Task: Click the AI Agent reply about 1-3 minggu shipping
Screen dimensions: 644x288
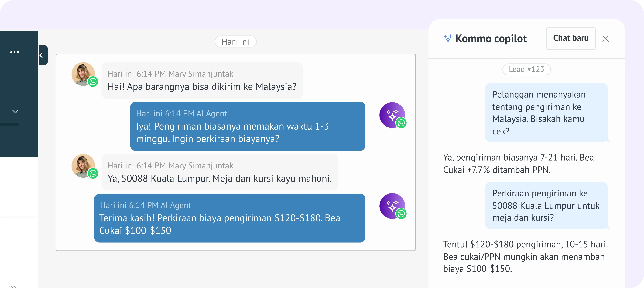Action: tap(248, 126)
